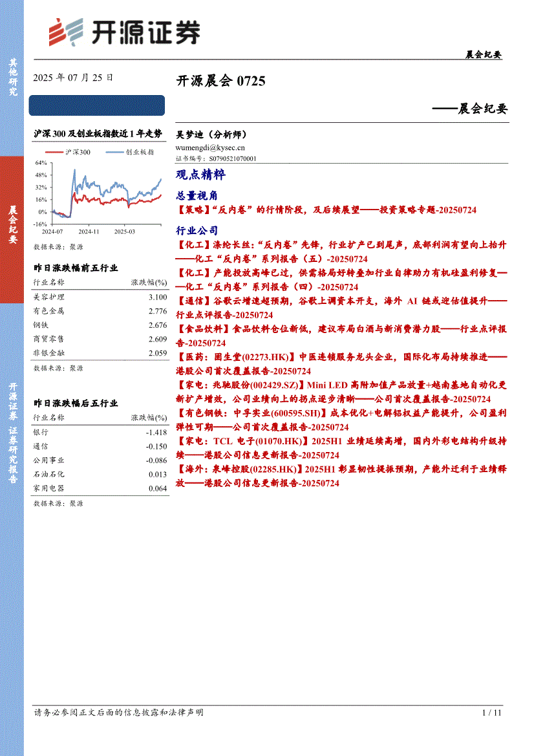534x756 pixels.
Task: Click the 沪深300及创业板指数近1年走势 chart title
Action: (98, 134)
